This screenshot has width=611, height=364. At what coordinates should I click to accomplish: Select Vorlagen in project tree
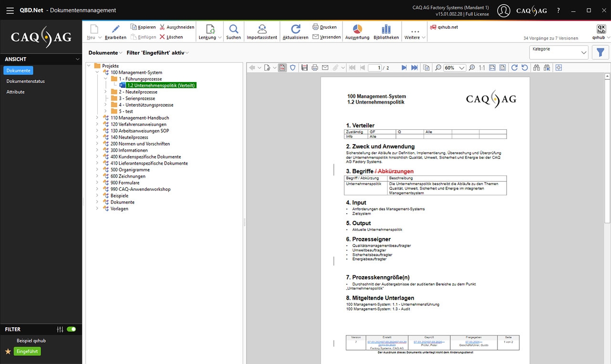point(119,208)
